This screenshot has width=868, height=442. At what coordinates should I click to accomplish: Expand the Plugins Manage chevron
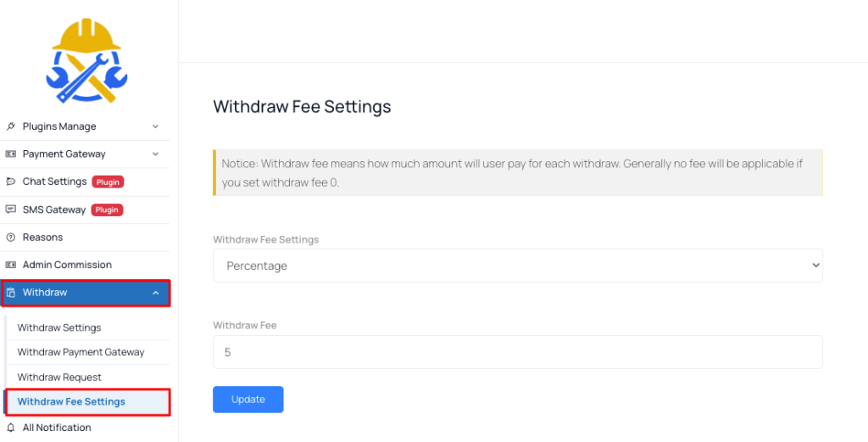[156, 126]
